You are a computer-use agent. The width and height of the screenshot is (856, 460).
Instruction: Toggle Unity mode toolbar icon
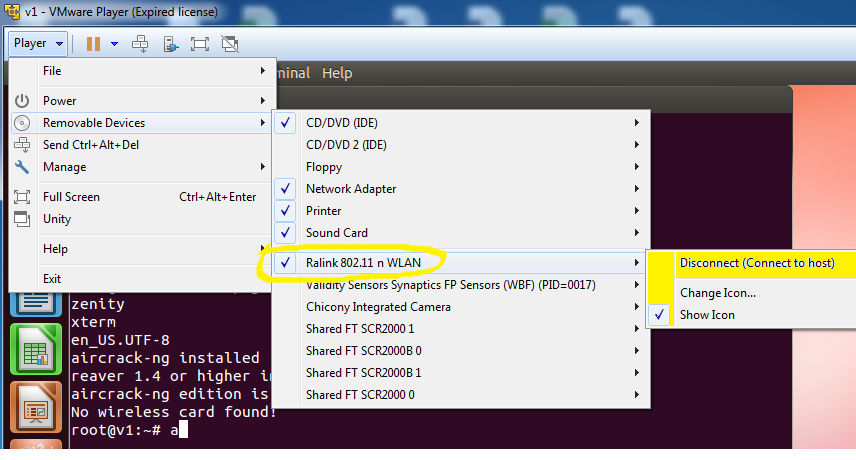point(230,44)
